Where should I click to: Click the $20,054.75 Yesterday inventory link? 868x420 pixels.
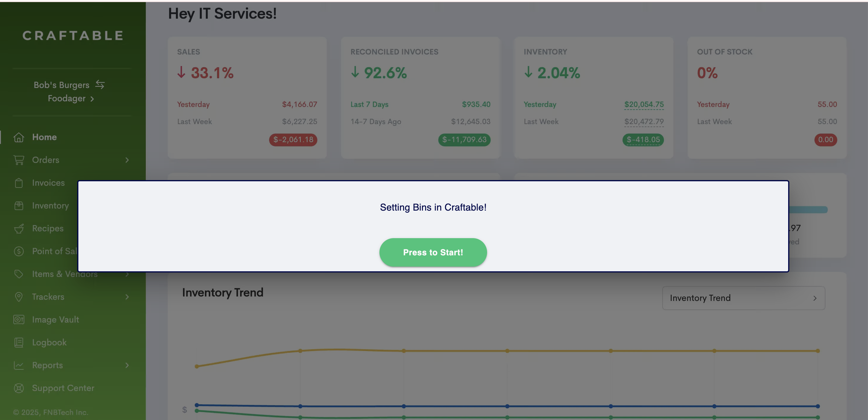644,105
